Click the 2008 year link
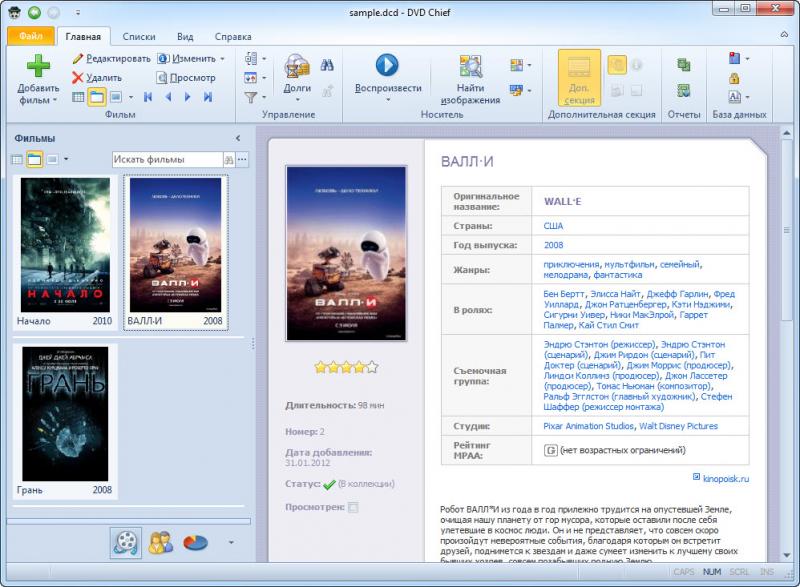Viewport: 800px width, 587px height. (553, 245)
